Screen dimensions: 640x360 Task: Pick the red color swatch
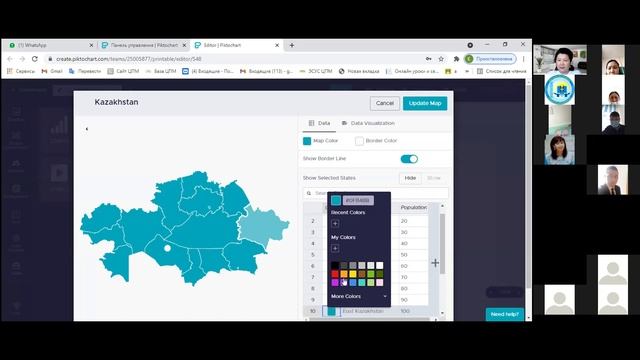tap(335, 274)
